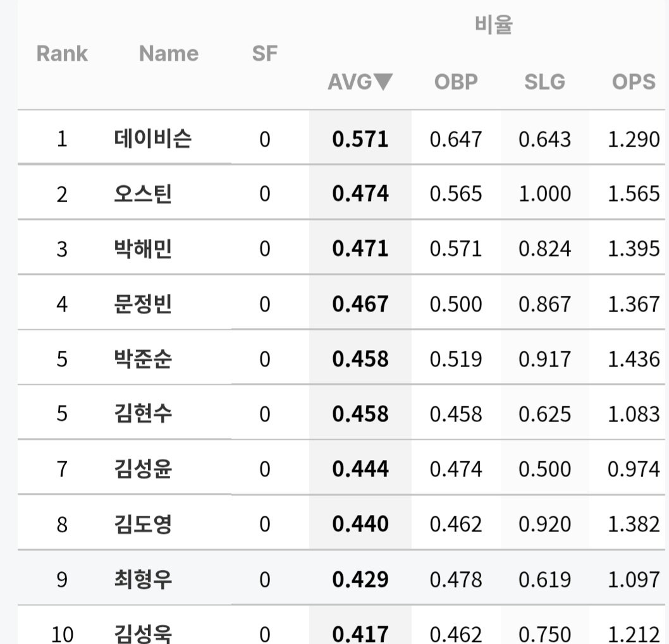Open player 데이비슨 profile link
669x644 pixels.
[x=153, y=138]
